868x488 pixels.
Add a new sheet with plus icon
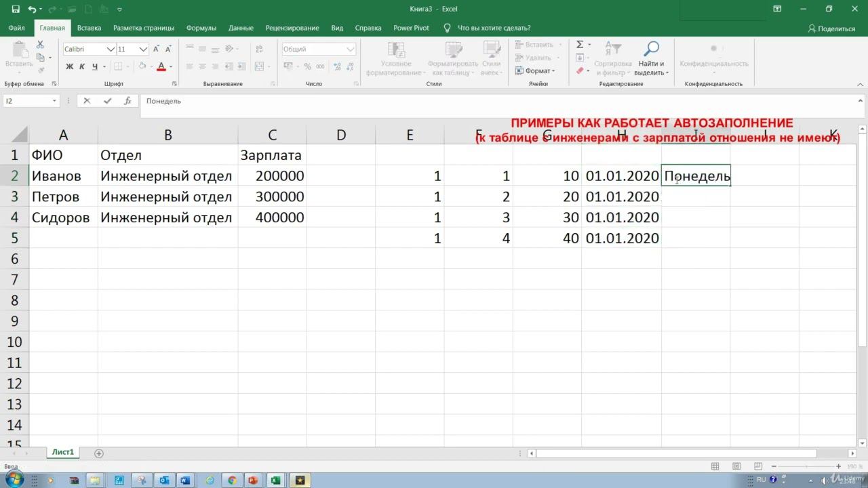(99, 453)
